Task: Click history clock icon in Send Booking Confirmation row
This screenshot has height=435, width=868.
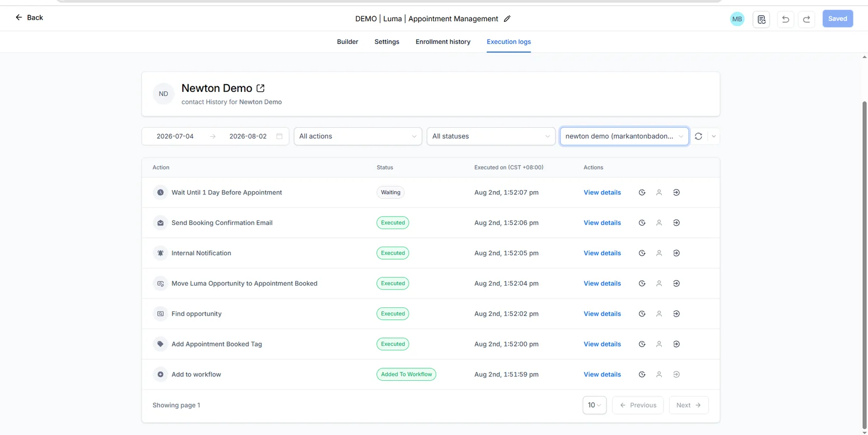Action: tap(642, 223)
